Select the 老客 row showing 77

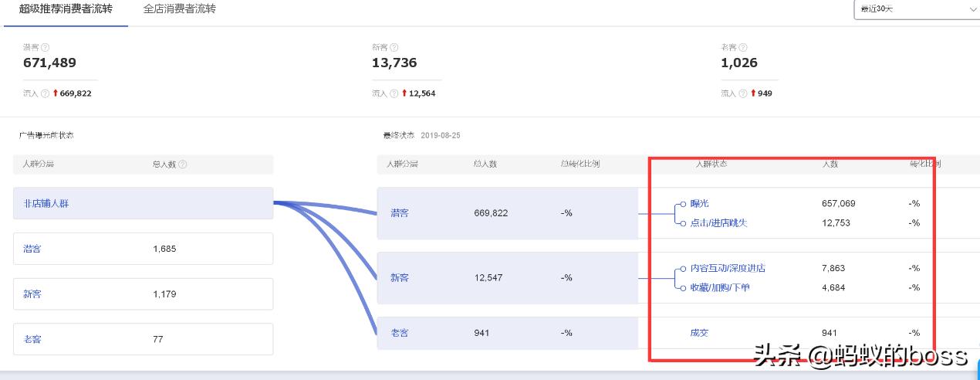tap(143, 339)
